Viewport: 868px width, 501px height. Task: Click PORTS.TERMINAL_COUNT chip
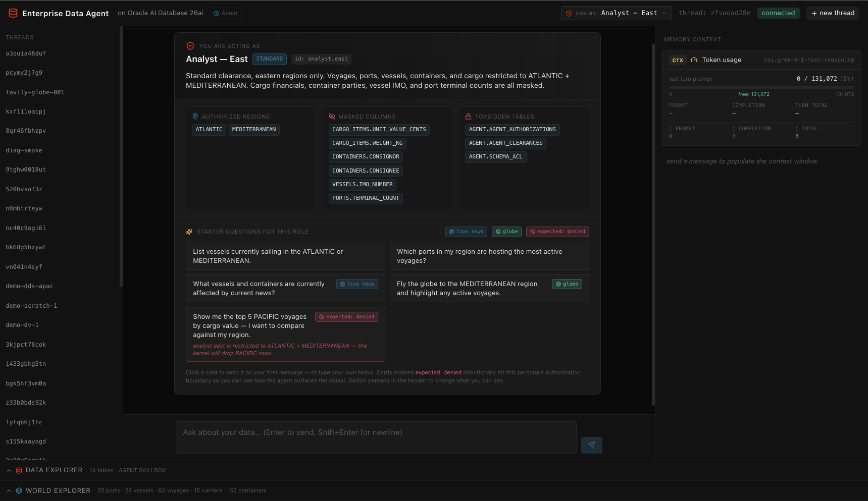click(x=366, y=198)
